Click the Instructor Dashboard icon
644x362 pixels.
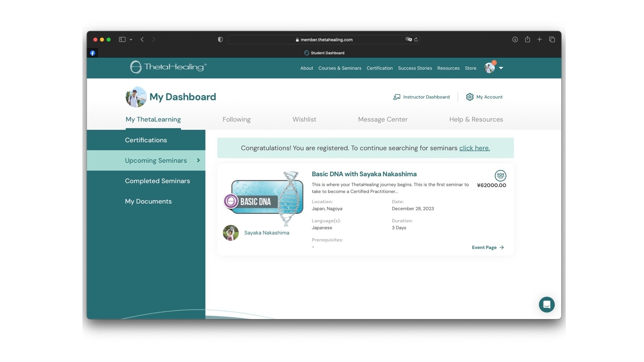pos(396,97)
